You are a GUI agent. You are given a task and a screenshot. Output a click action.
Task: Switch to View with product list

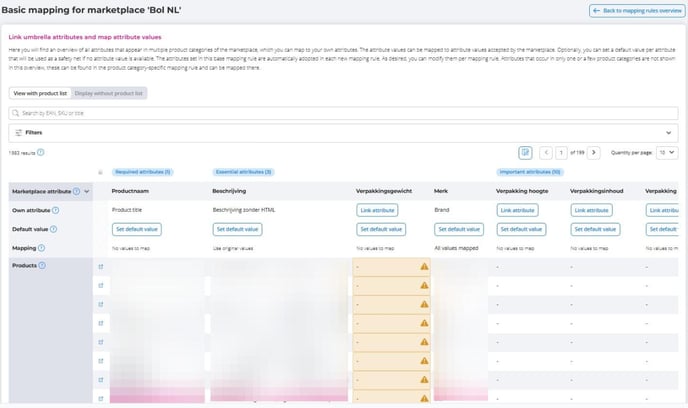[x=40, y=93]
